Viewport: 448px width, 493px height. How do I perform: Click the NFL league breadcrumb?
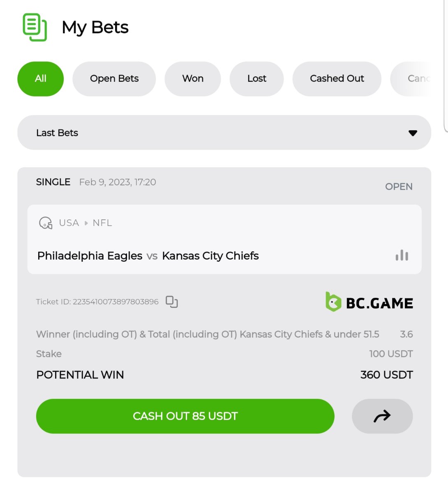102,223
